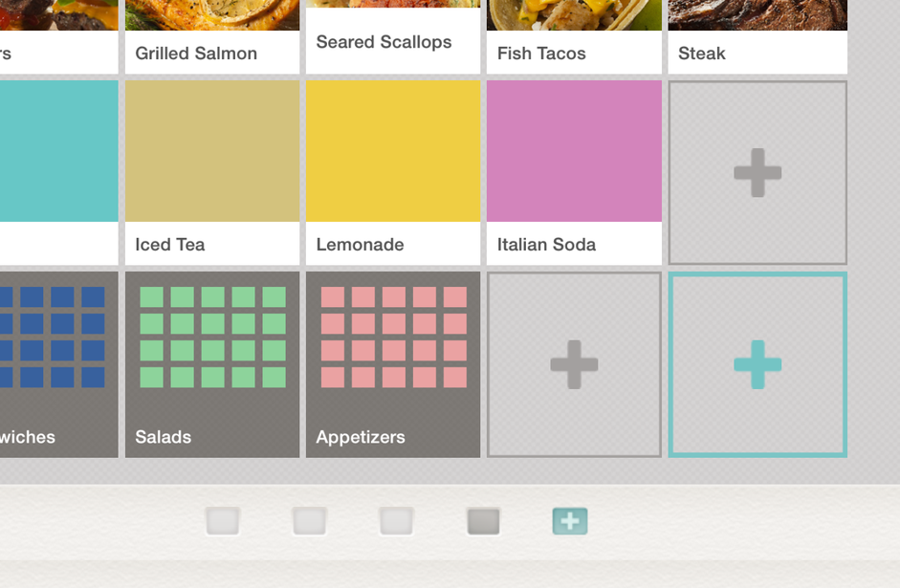
Task: Tap the partially visible burger item tile
Action: 59,36
